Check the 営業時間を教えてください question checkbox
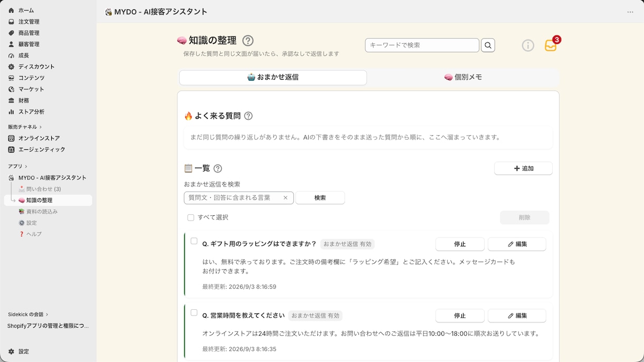The width and height of the screenshot is (644, 362). (x=194, y=312)
